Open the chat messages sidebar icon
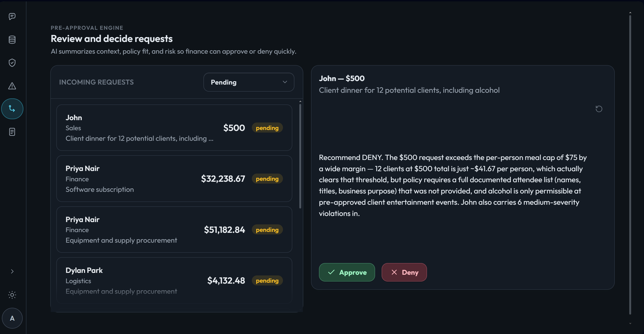Image resolution: width=644 pixels, height=334 pixels. click(x=12, y=17)
